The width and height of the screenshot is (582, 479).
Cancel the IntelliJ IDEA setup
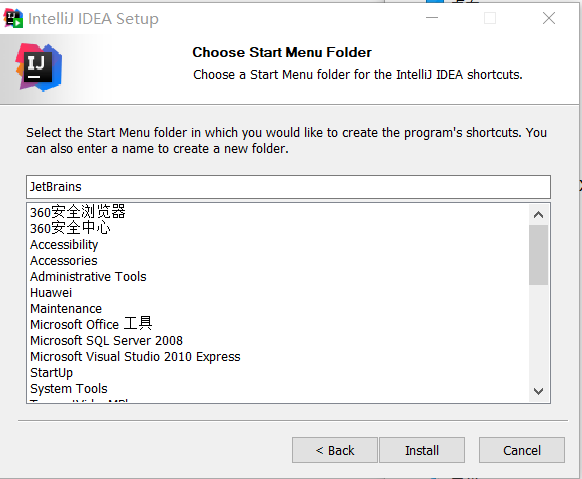tap(521, 450)
